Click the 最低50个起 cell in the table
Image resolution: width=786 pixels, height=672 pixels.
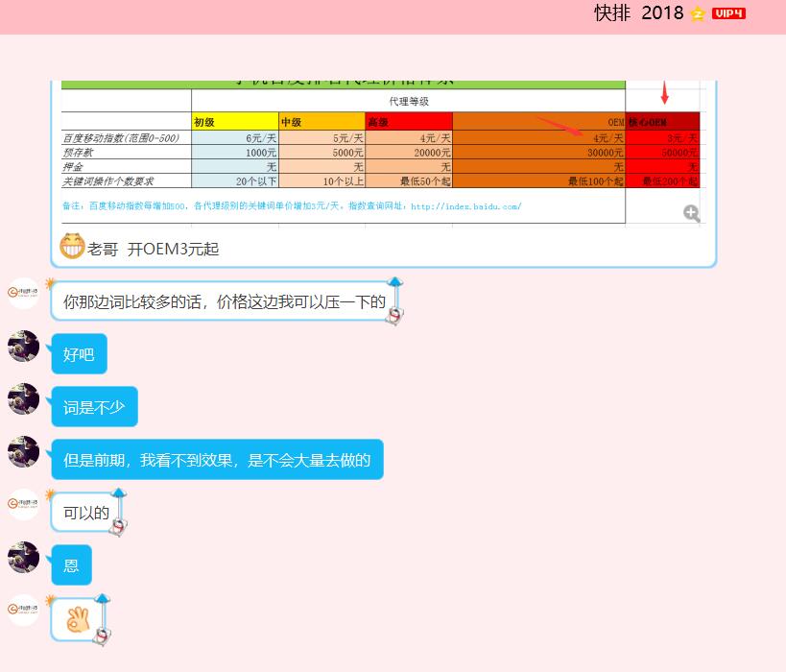pos(409,181)
